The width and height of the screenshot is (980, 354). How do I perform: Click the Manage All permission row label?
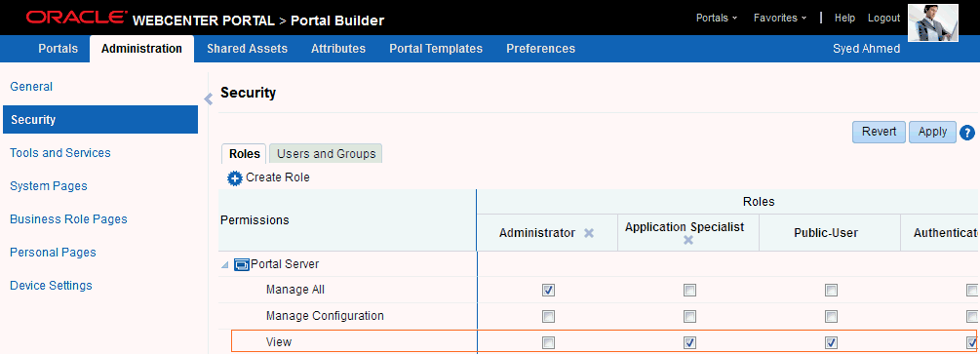(x=295, y=291)
